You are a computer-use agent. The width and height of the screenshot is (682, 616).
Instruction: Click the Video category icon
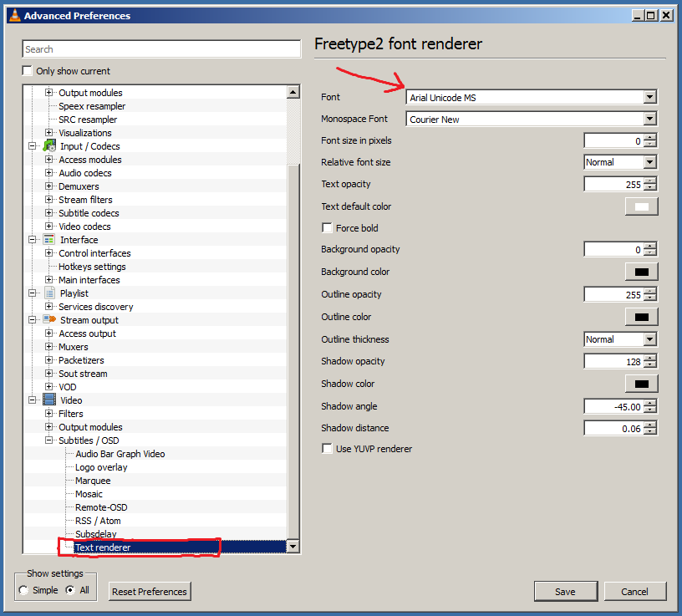(48, 400)
